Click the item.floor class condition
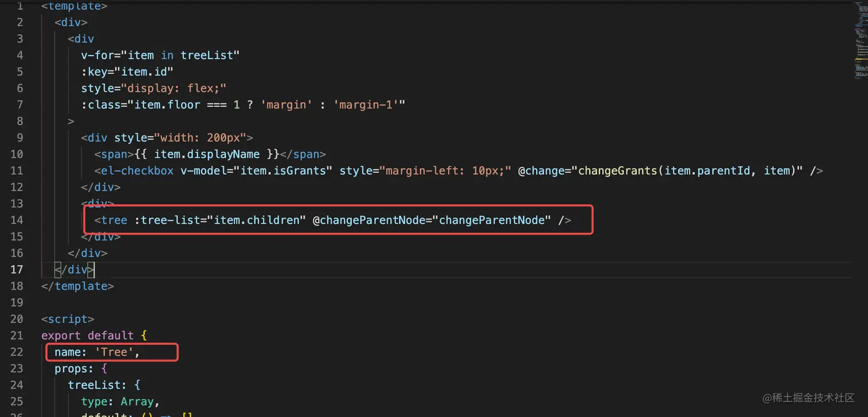This screenshot has width=868, height=417. click(166, 105)
